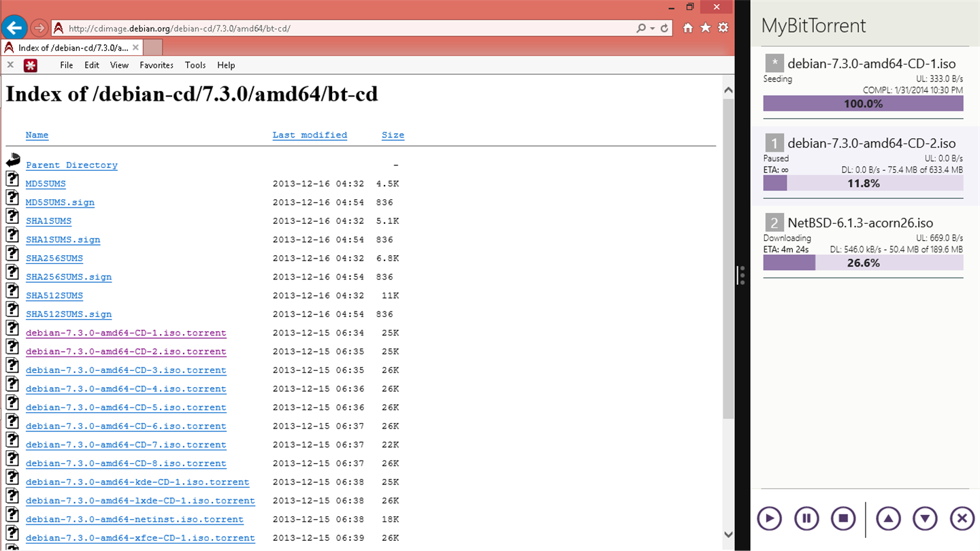Download debian-7.3.0-amd64-CD-5.iso.torrent

point(126,408)
